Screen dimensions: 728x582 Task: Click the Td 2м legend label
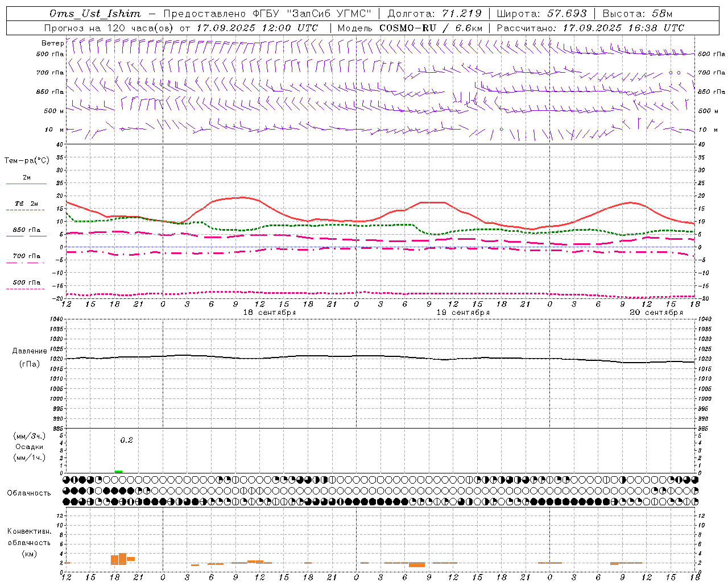(26, 203)
